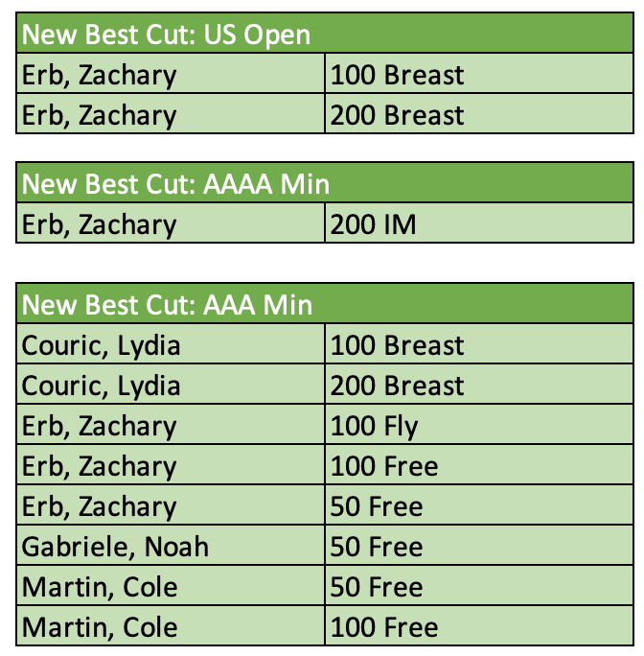This screenshot has width=644, height=656.
Task: Click Couric, Lydia's 100 Breast event cell
Action: [x=397, y=345]
